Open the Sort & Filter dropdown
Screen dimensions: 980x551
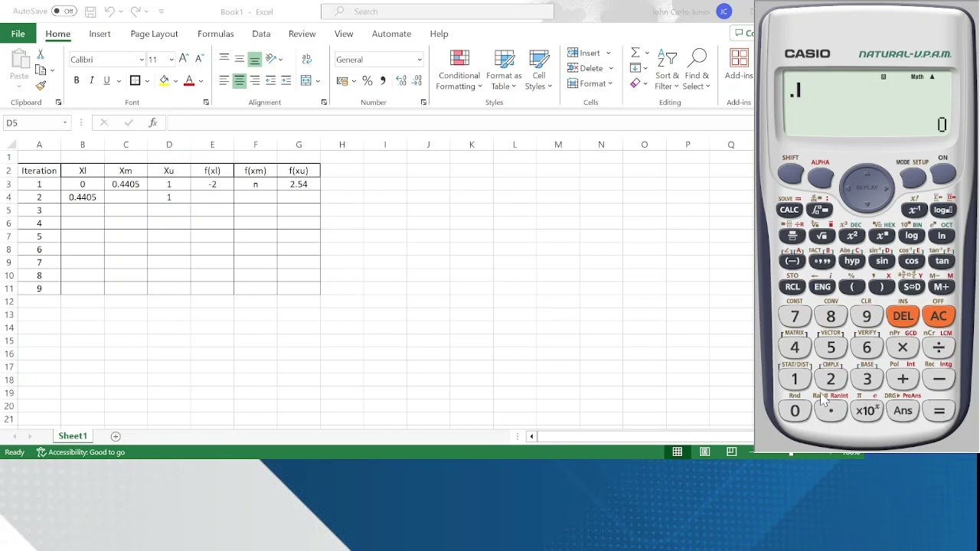[x=667, y=70]
